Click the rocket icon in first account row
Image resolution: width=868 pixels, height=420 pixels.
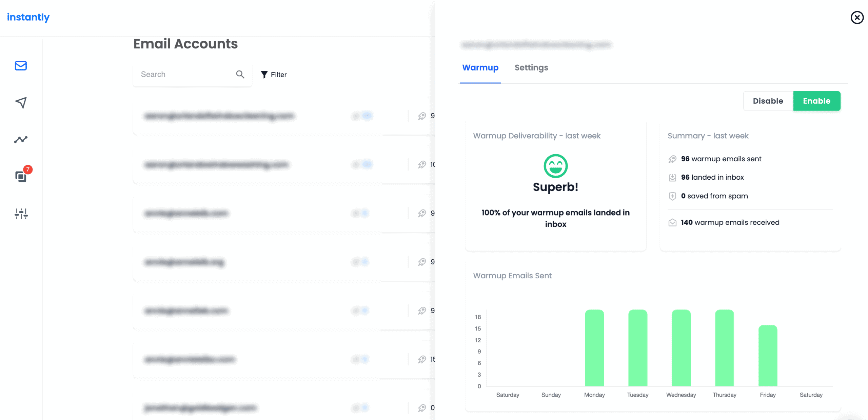pyautogui.click(x=422, y=116)
